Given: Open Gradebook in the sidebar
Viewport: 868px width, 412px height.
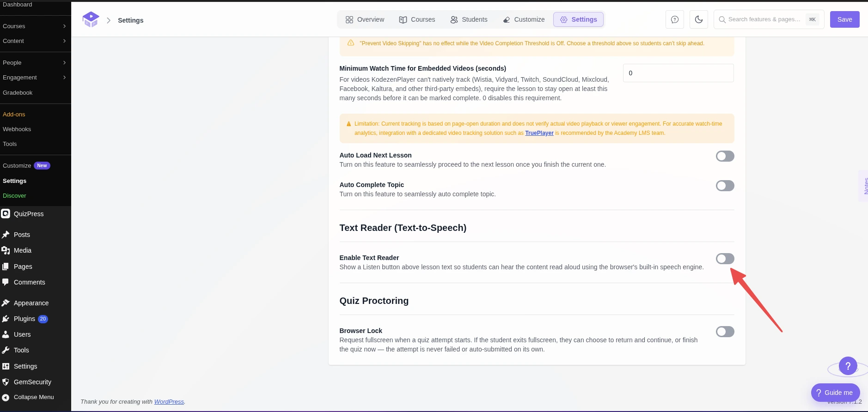Looking at the screenshot, I should 18,93.
